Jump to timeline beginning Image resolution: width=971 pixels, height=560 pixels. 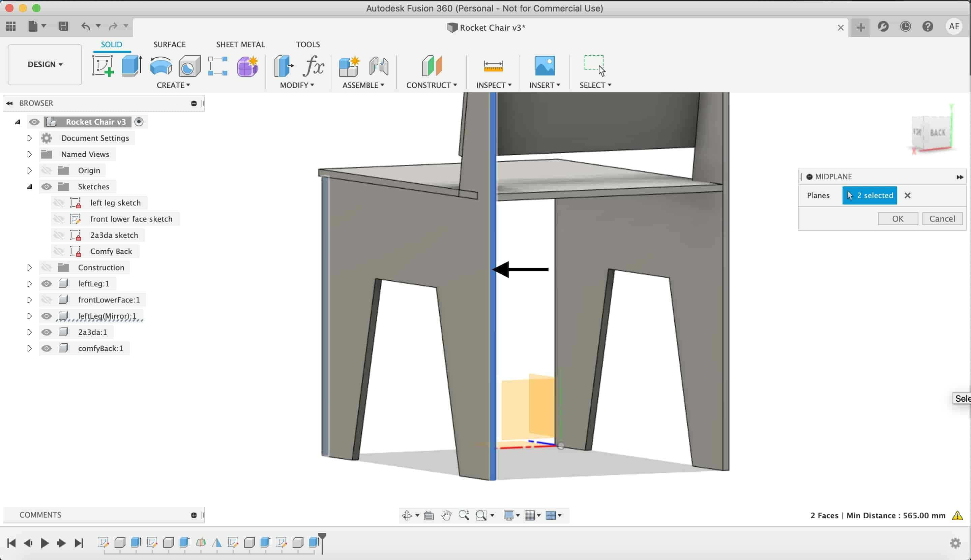tap(11, 543)
